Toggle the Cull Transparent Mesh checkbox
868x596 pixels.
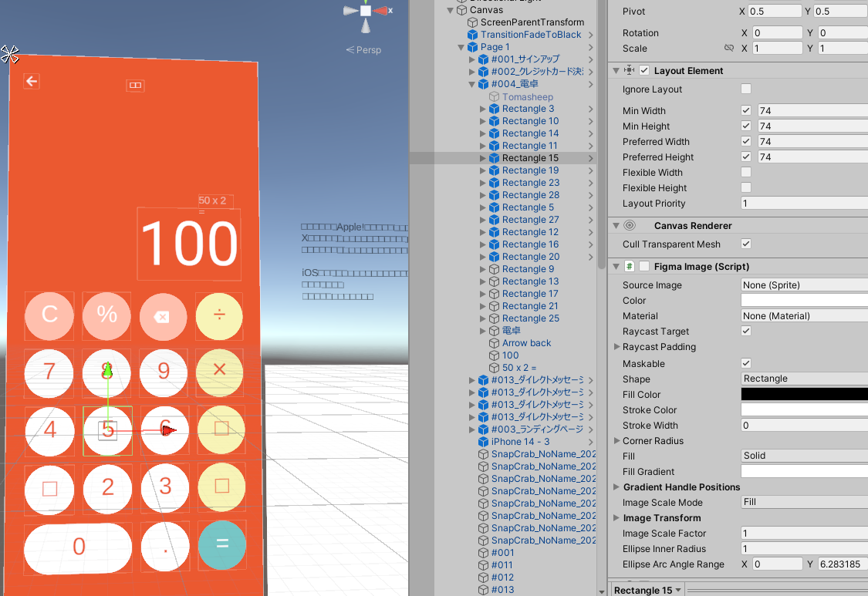coord(745,244)
